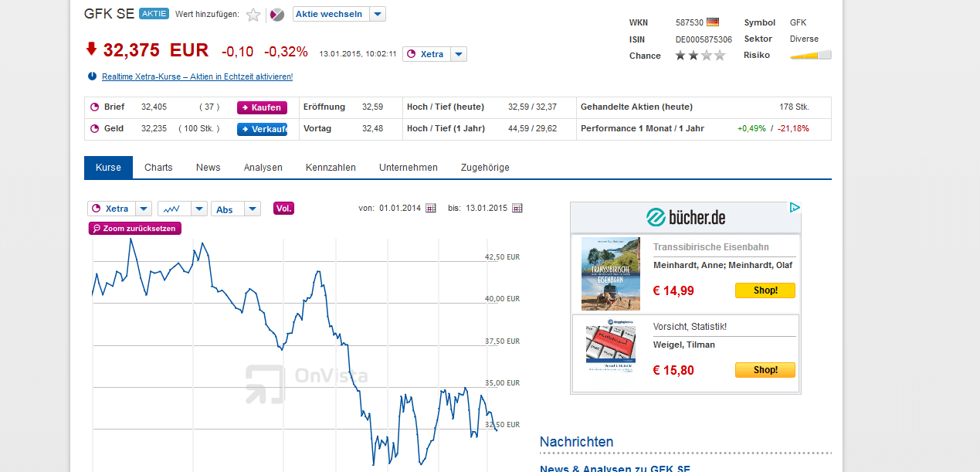Switch to the Kurse tab

[x=108, y=168]
